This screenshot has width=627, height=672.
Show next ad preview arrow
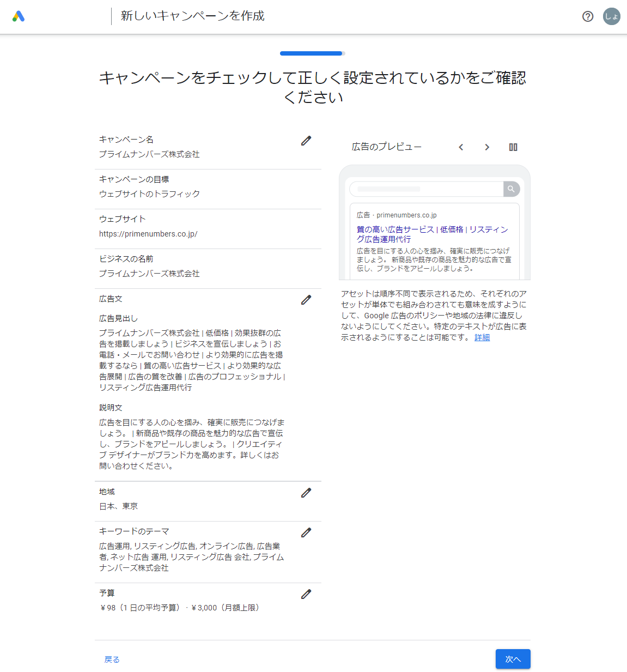click(x=487, y=147)
